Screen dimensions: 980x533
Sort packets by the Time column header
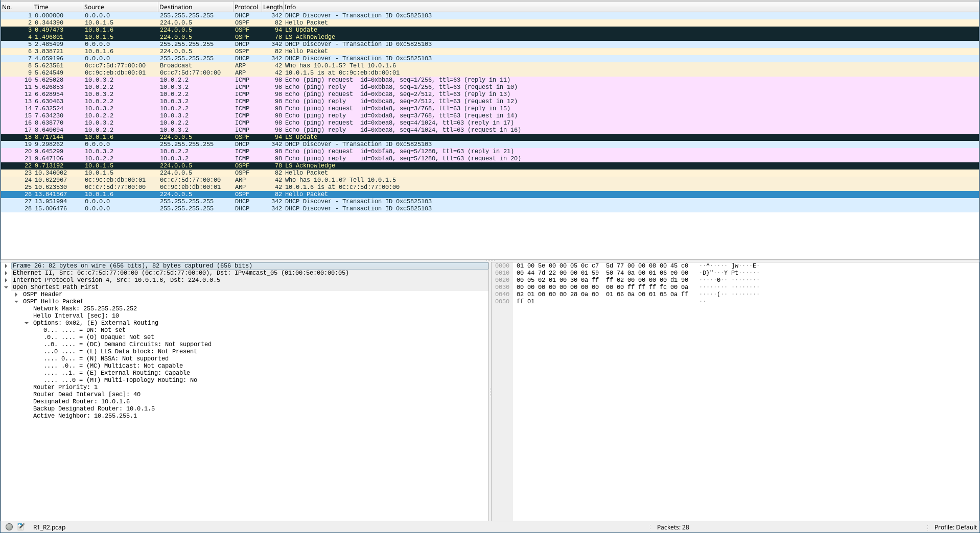pyautogui.click(x=56, y=7)
